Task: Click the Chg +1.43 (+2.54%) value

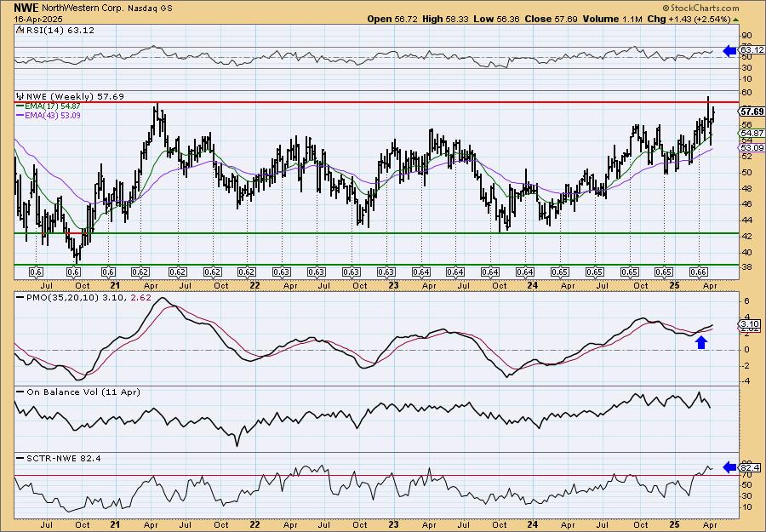Action: click(x=689, y=19)
